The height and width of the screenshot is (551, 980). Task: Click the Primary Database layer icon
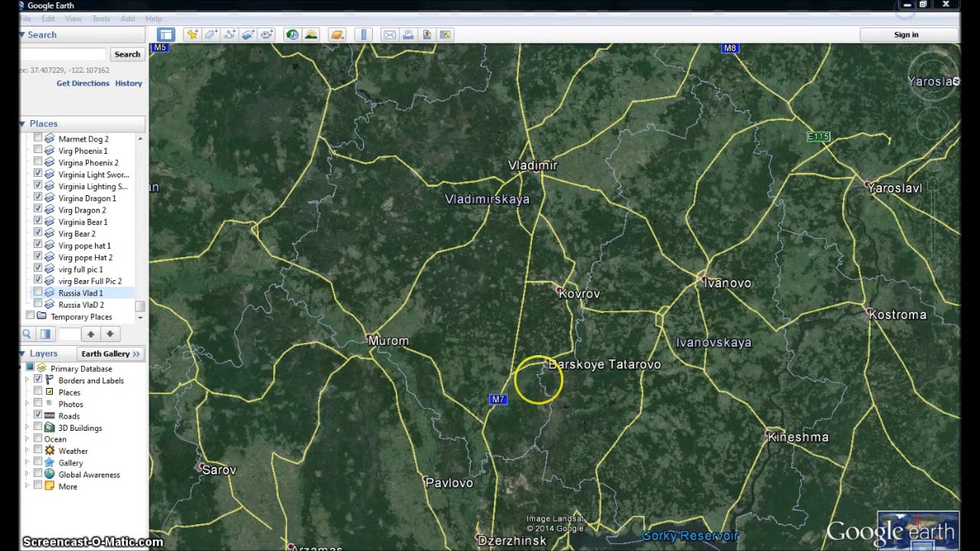[x=42, y=369]
